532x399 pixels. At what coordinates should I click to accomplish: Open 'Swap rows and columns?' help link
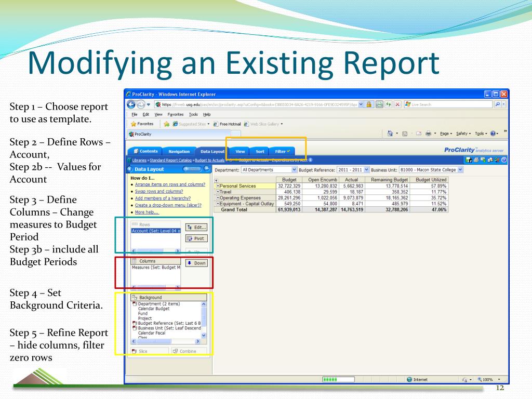pyautogui.click(x=159, y=191)
